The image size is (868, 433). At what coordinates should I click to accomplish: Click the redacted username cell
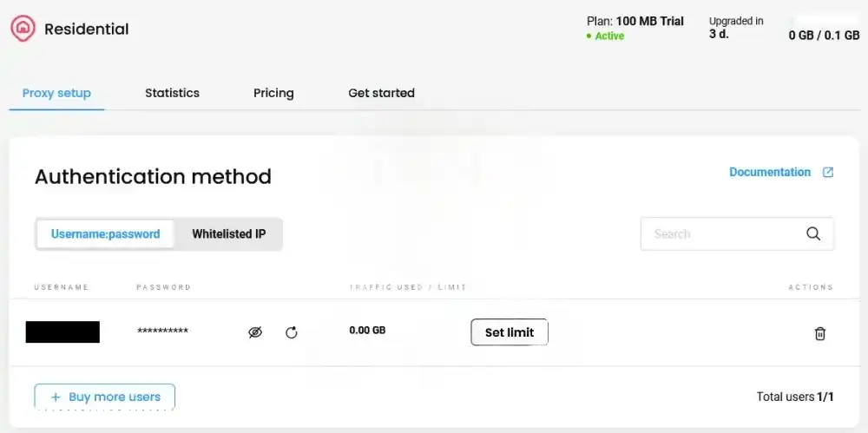tap(62, 331)
